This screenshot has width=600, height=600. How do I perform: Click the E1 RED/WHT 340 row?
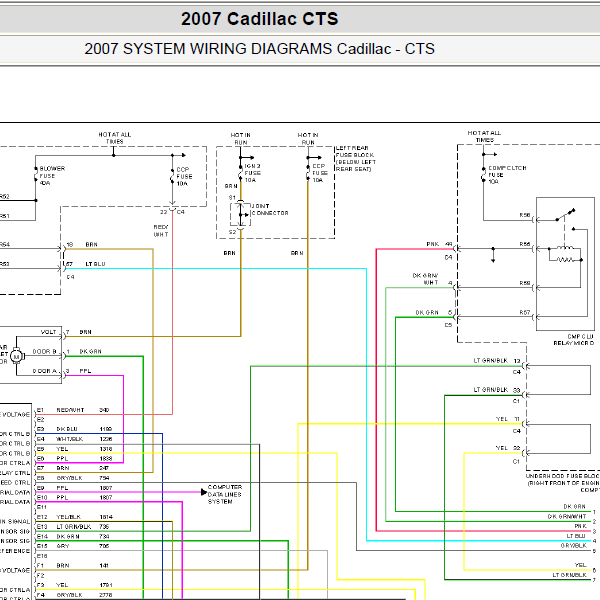point(73,410)
